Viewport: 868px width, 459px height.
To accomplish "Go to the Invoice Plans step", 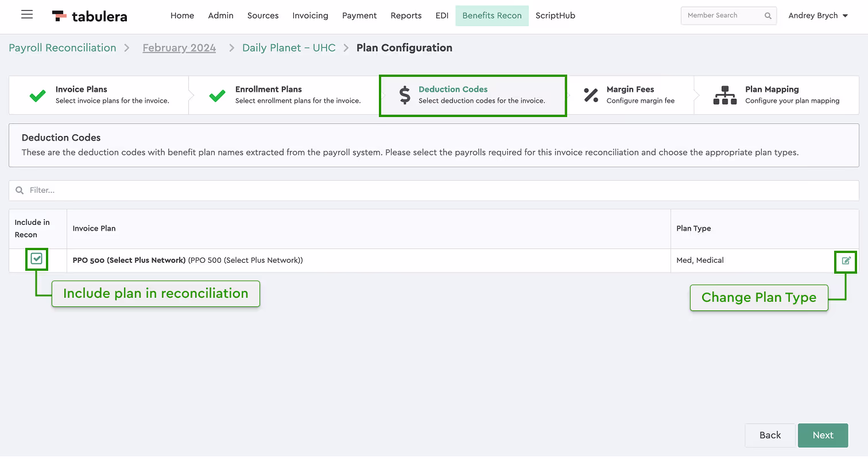I will coord(99,95).
